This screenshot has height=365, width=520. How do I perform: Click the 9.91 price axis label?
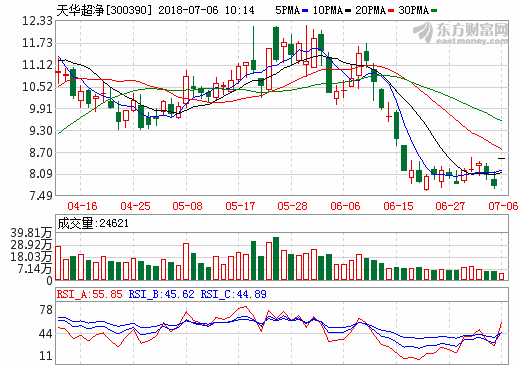(41, 109)
